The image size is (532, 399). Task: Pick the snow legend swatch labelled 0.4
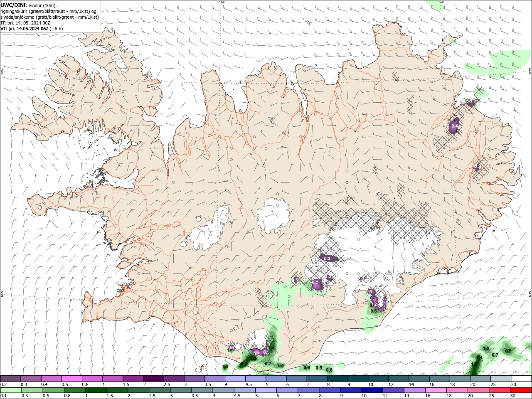(x=51, y=379)
